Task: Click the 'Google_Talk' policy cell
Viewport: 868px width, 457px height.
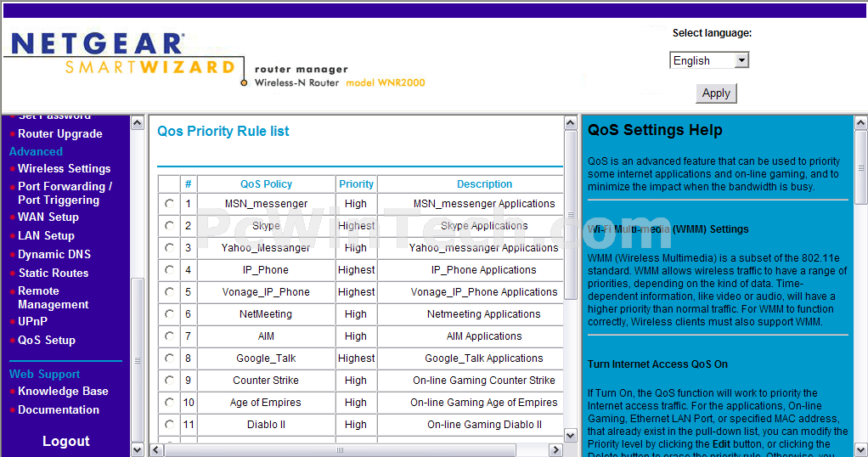Action: click(x=267, y=358)
